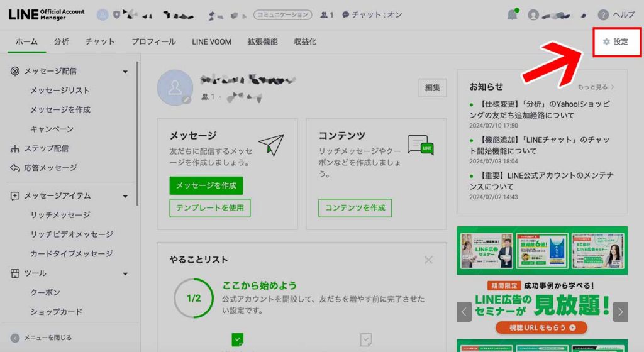This screenshot has height=352, width=644.
Task: Click the LINE広告セミナー banner thumbnails
Action: 542,251
